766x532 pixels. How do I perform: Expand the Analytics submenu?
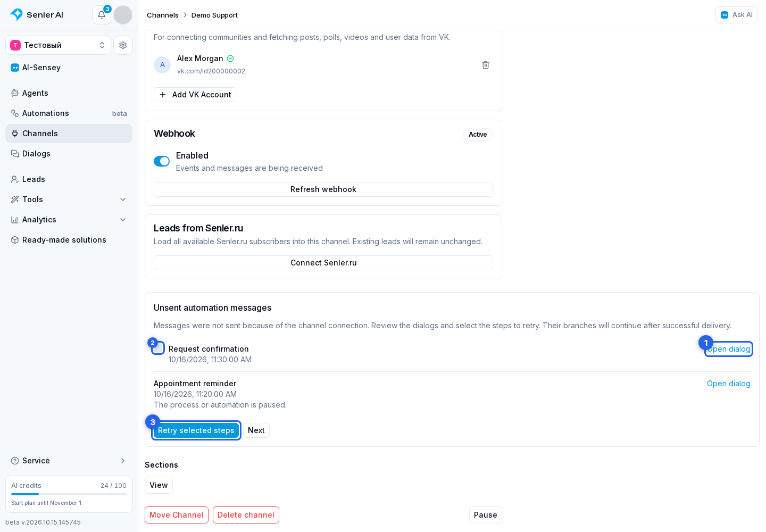[69, 220]
